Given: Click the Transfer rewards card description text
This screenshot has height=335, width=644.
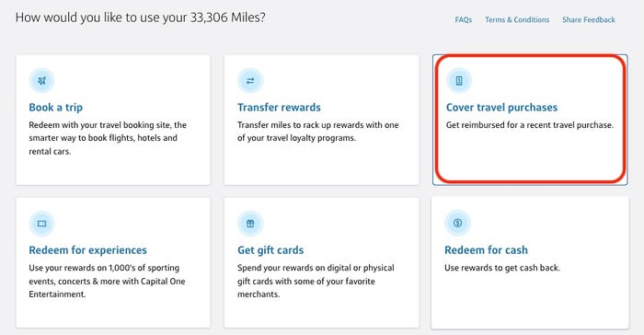Looking at the screenshot, I should [318, 131].
